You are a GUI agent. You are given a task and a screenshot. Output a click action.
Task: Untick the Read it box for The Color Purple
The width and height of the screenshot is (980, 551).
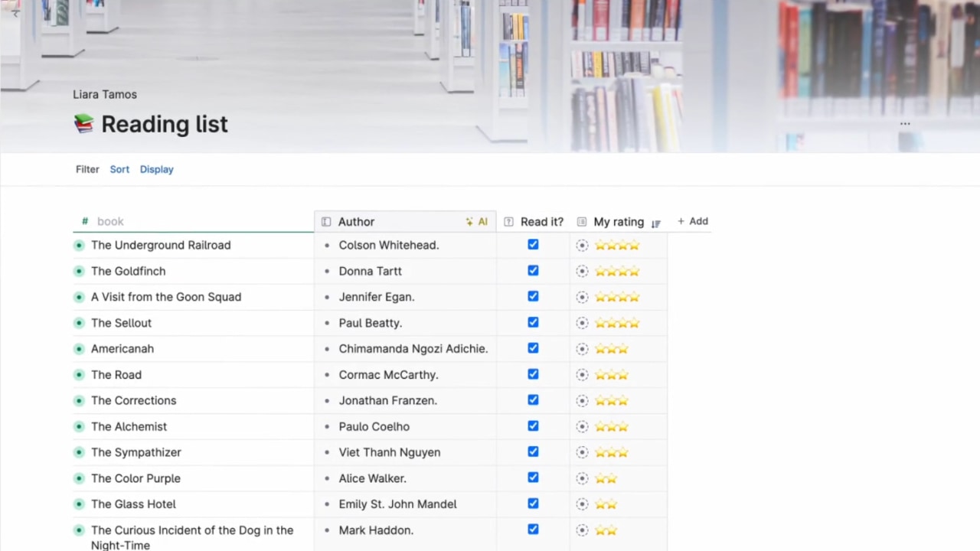click(533, 478)
